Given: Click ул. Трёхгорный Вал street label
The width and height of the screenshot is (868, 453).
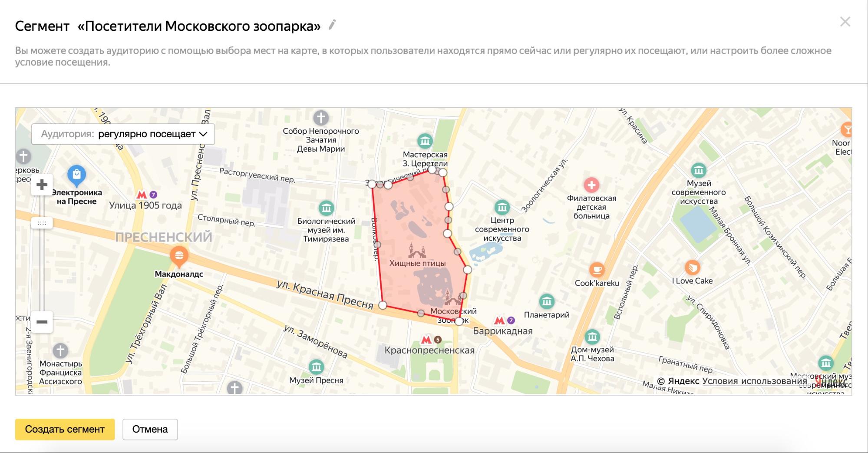Looking at the screenshot, I should [146, 324].
